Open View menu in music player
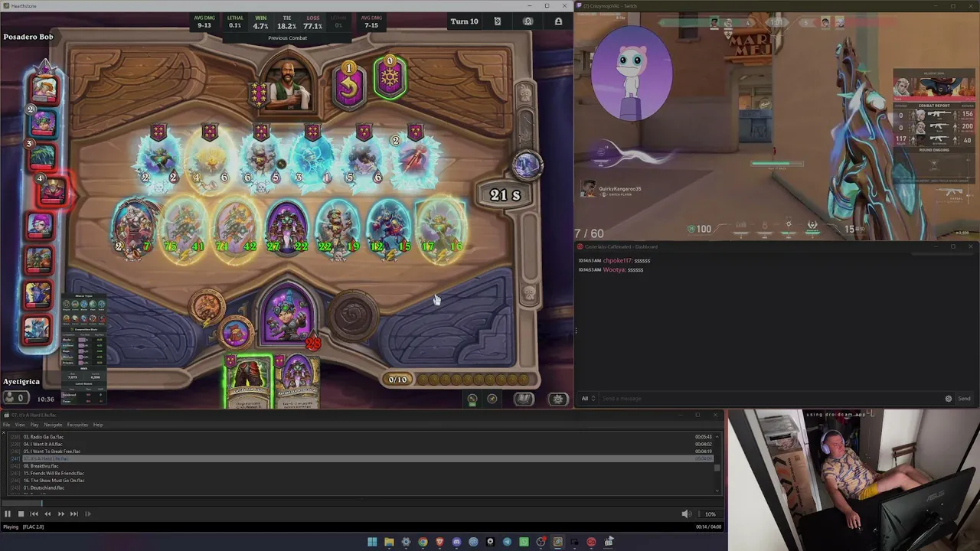This screenshot has height=551, width=980. tap(20, 425)
